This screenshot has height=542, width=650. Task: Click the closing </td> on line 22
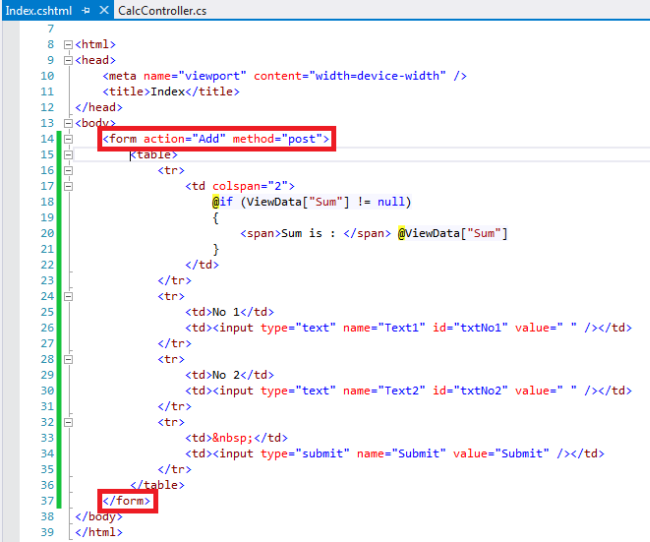click(202, 265)
